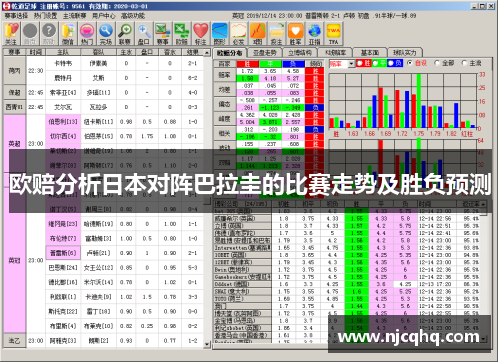Open the 图形 blue line chart icon

click(x=220, y=33)
